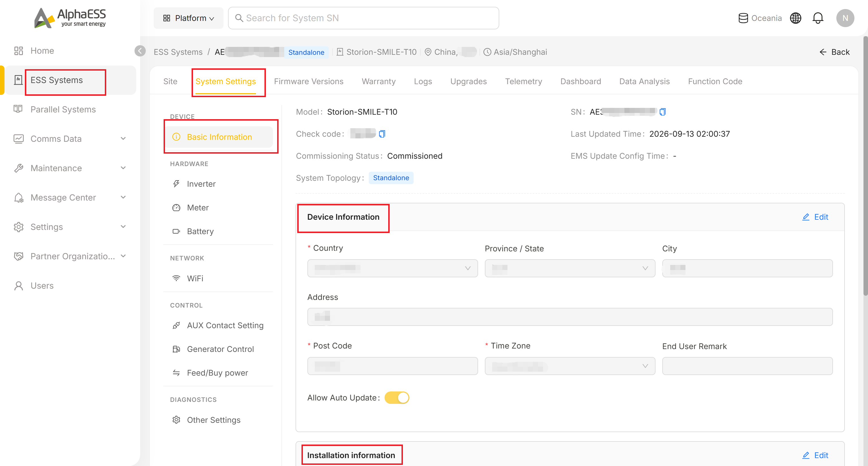Click the Standalone tag in breadcrumb
Viewport: 868px width, 466px height.
click(306, 52)
